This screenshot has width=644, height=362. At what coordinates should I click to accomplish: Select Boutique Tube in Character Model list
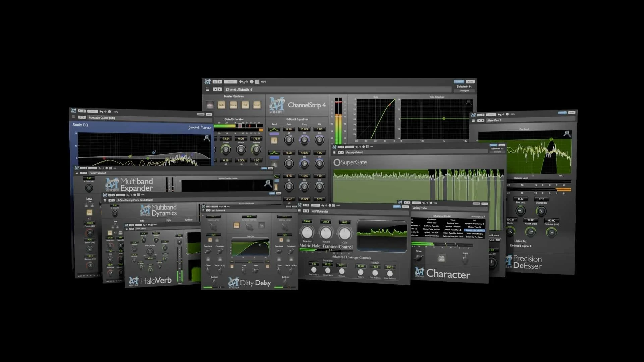click(x=452, y=223)
